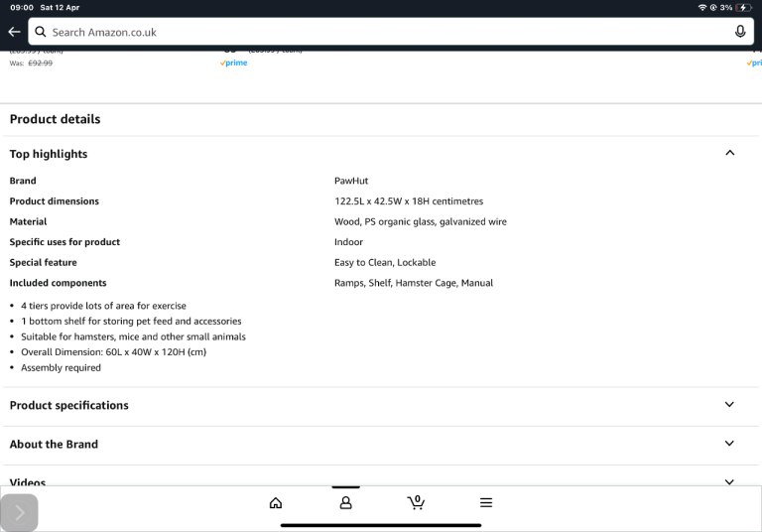
Task: Expand the Videos section chevron
Action: [x=729, y=481]
